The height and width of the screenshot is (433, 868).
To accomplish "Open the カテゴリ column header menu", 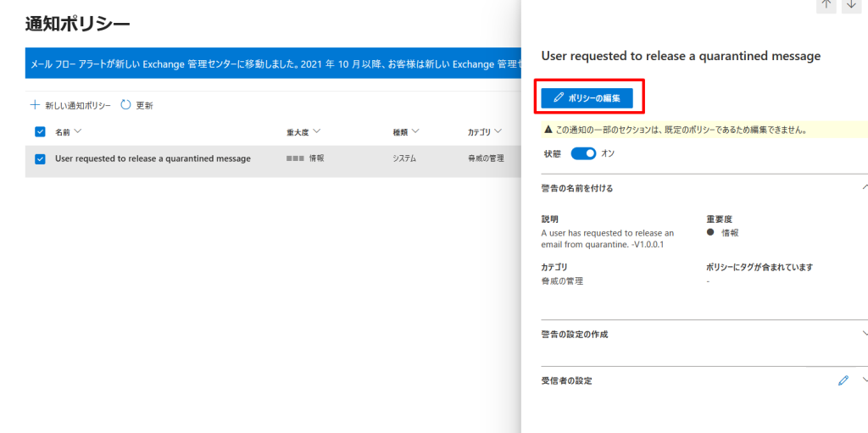I will pos(484,132).
